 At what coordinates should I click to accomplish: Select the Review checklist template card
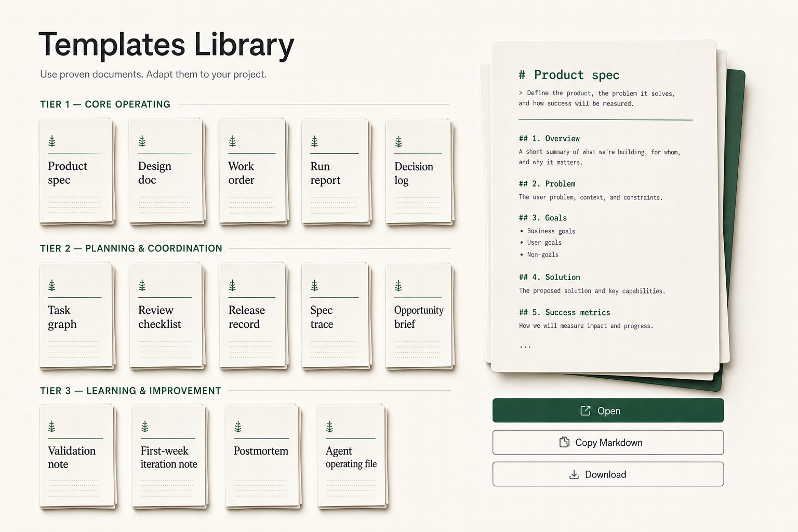[167, 315]
